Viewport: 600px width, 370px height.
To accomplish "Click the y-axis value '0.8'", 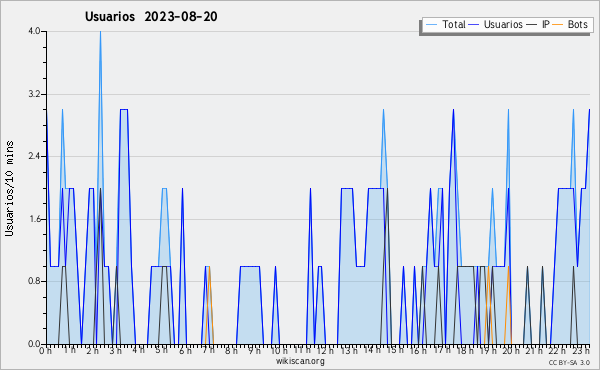I will [x=34, y=282].
